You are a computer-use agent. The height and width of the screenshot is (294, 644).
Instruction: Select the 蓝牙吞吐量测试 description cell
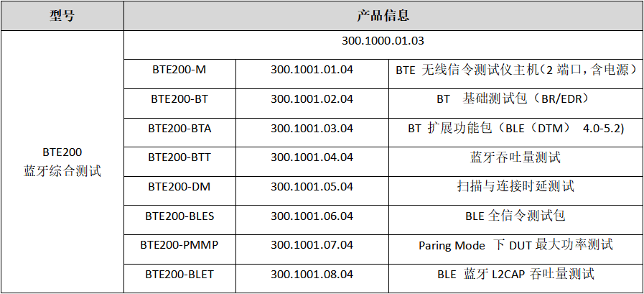point(515,157)
